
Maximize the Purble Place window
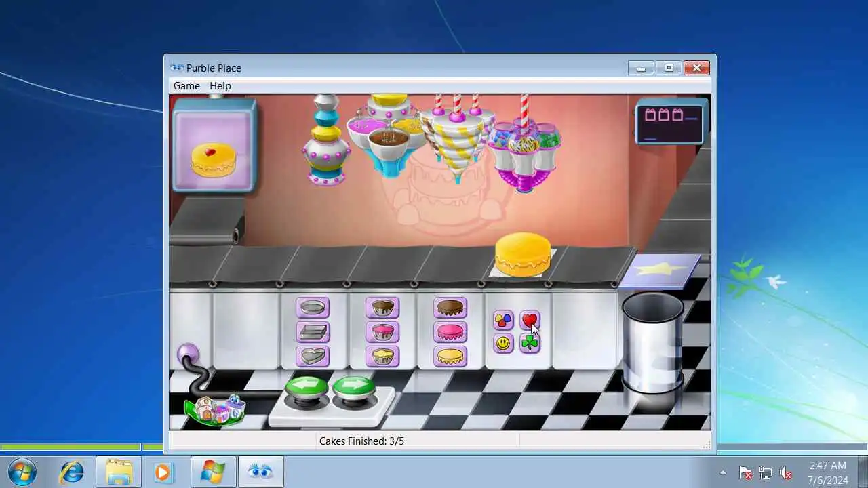coord(669,68)
